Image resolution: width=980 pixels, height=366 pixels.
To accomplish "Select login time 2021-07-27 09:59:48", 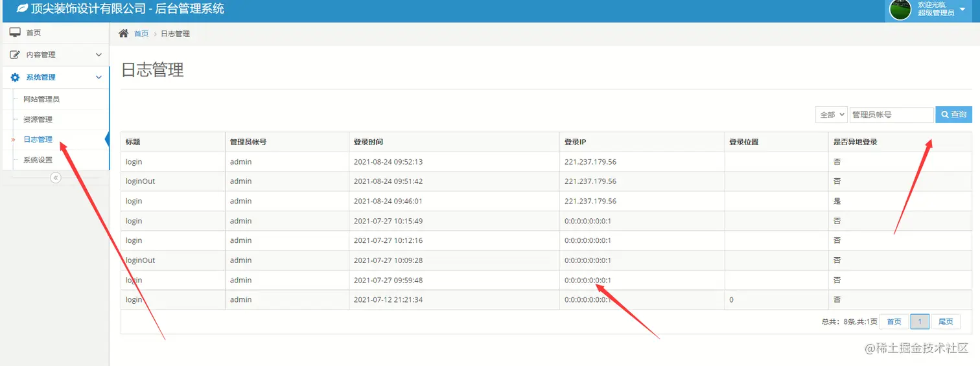I will point(388,280).
